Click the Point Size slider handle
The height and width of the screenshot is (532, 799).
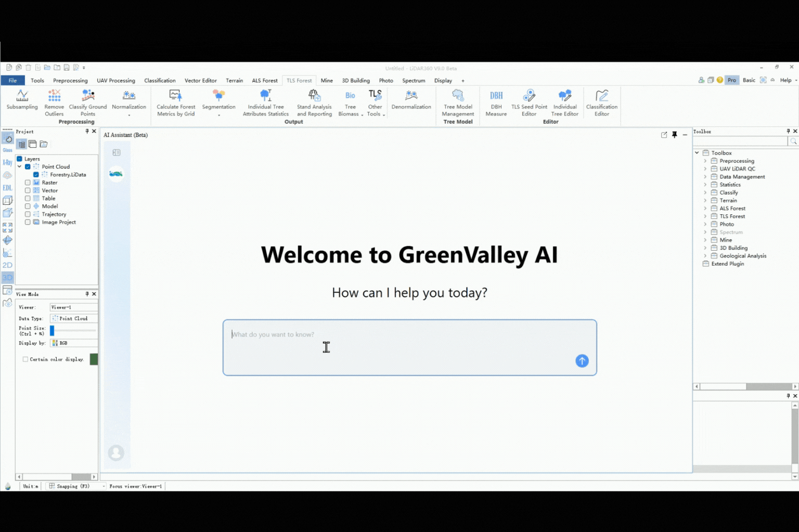pos(52,331)
